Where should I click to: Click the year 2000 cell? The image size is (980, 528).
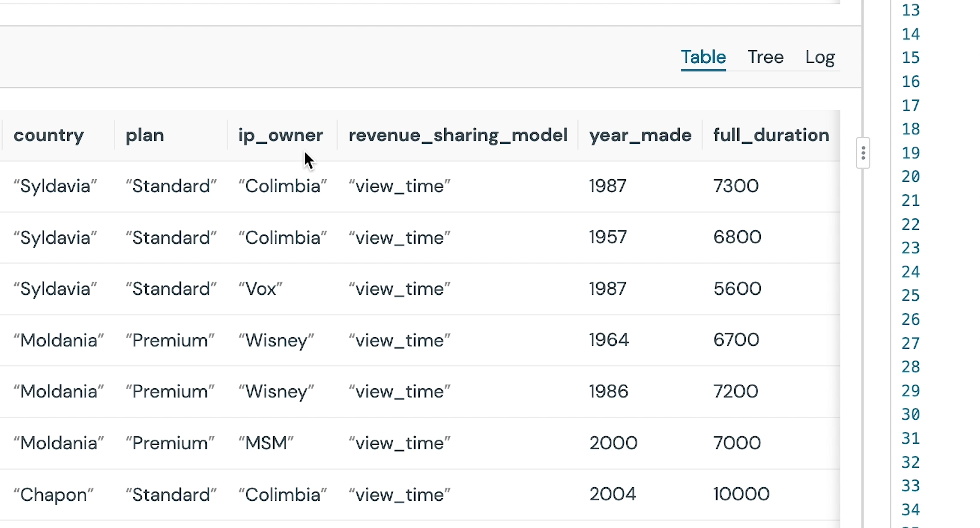(613, 443)
